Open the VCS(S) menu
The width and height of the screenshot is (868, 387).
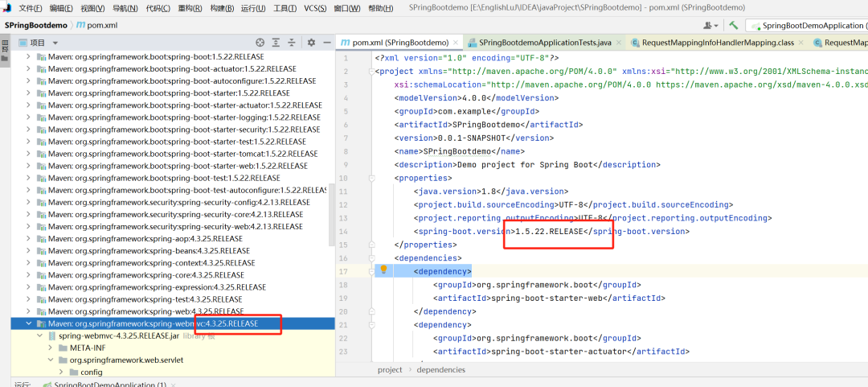tap(316, 8)
